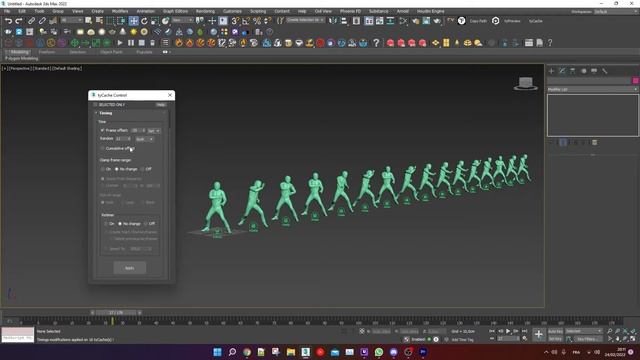Open the Rendering menu

tap(205, 11)
